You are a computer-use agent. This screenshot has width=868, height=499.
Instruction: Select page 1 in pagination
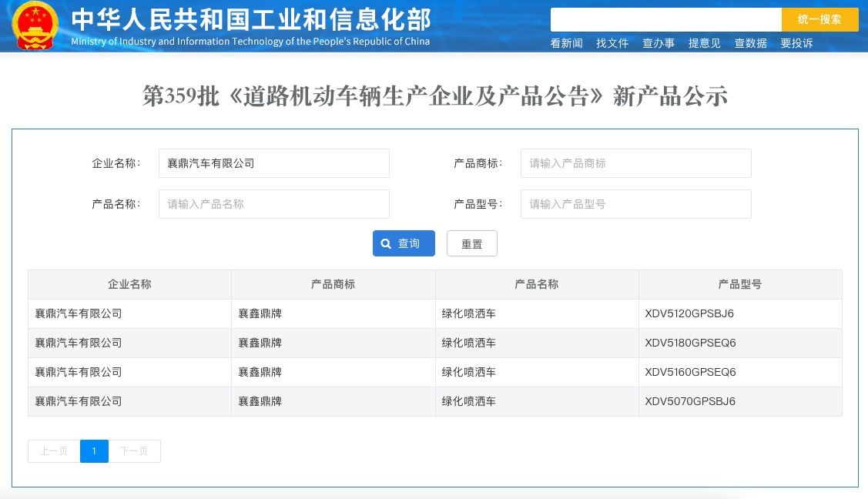[x=94, y=450]
